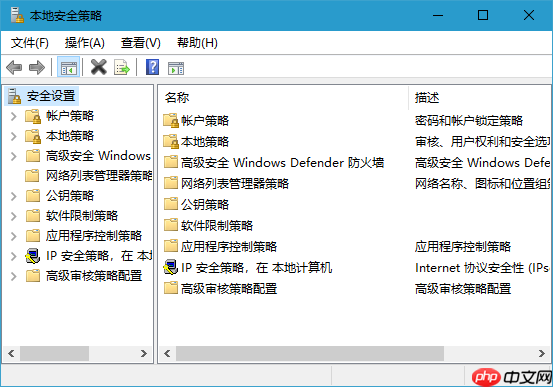Click the 公钥策略 folder icon in tree
Screen dimensions: 553x387
click(x=33, y=196)
